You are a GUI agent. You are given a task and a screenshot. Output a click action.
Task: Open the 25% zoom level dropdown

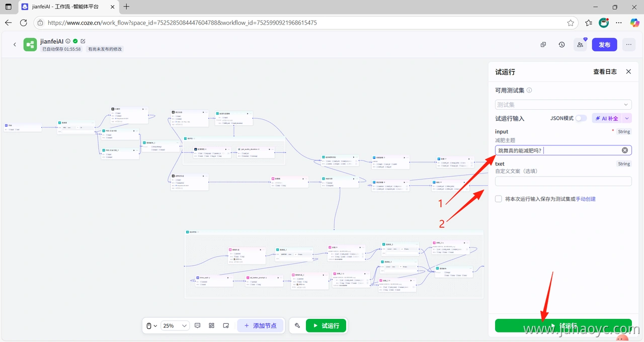coord(175,325)
